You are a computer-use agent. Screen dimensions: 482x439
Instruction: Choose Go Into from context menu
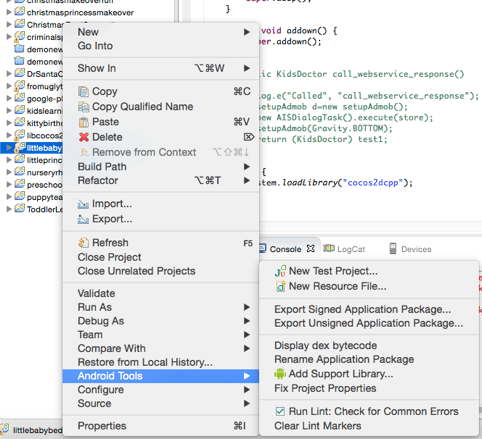tap(161, 46)
